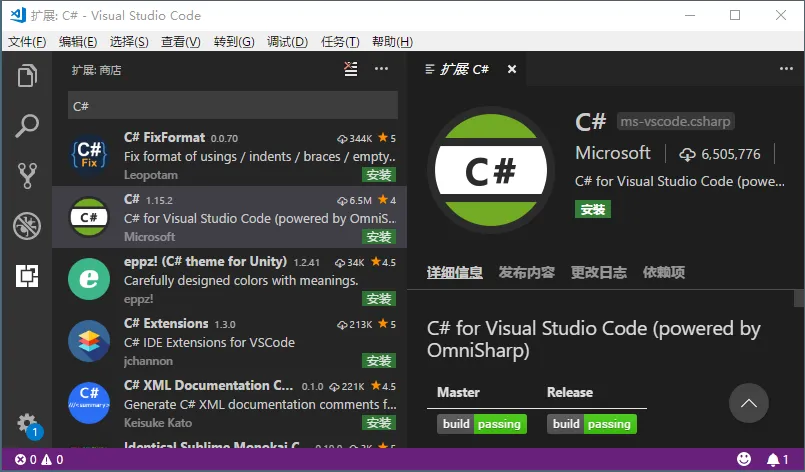
Task: Open the Explorer view in activity bar
Action: 27,76
